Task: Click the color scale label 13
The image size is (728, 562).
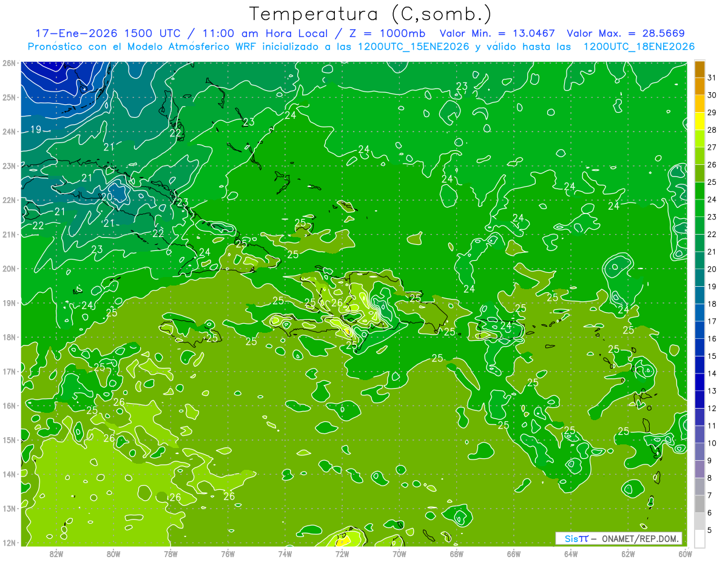Action: coord(712,391)
